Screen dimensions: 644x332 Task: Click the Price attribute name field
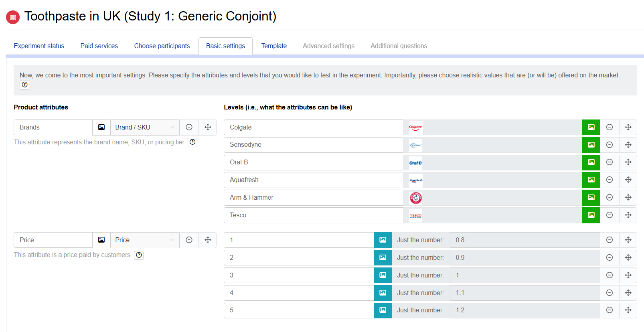(x=53, y=240)
